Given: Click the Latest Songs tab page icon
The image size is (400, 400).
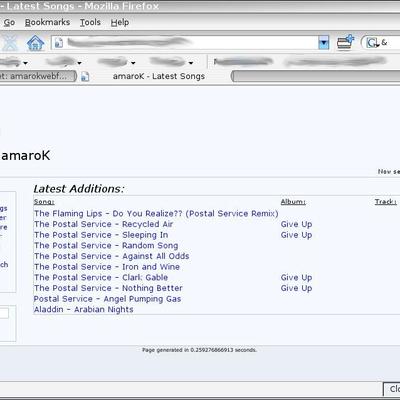Looking at the screenshot, I should (85, 77).
